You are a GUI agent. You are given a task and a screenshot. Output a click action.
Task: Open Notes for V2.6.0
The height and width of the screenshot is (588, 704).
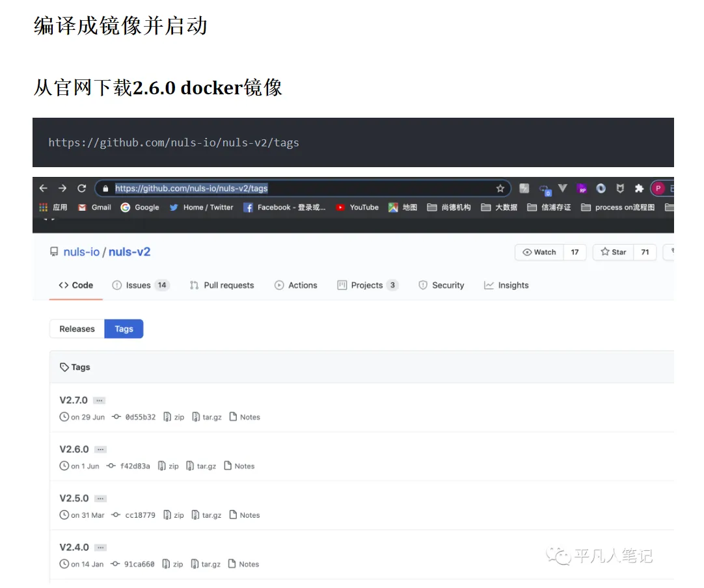click(239, 466)
